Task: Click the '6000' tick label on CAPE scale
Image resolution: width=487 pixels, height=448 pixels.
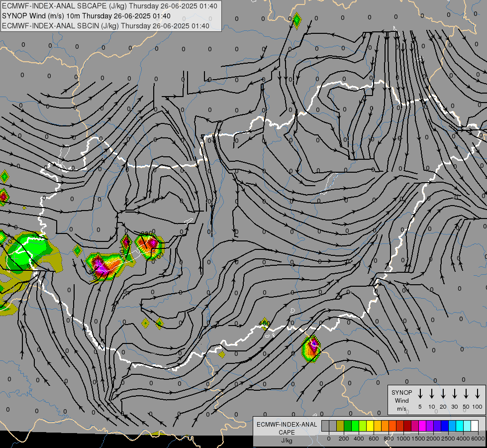Action: (478, 439)
